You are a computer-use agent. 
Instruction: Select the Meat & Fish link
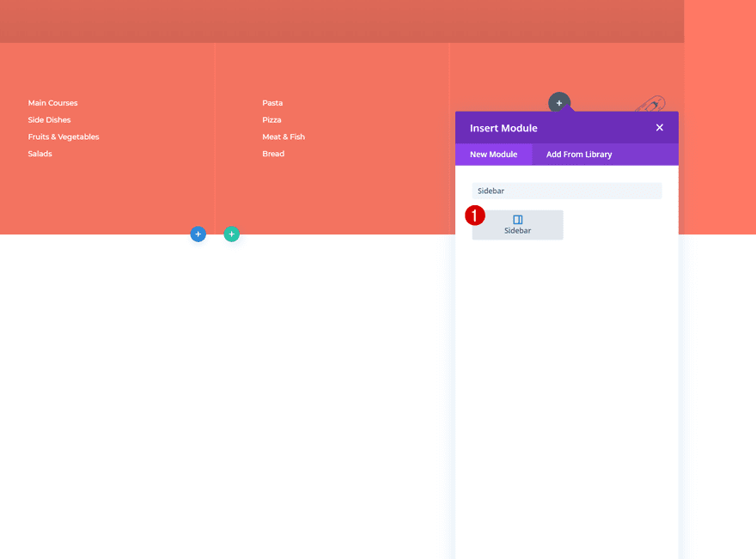[283, 137]
